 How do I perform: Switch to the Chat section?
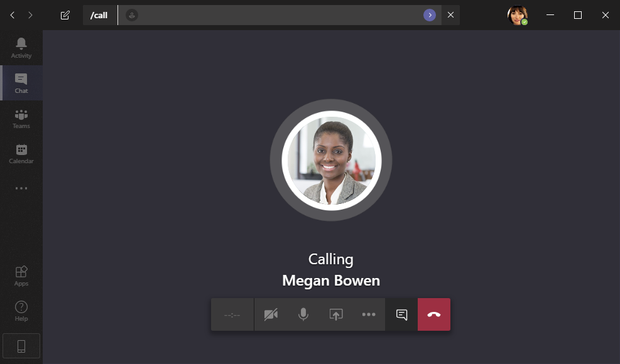[x=21, y=83]
